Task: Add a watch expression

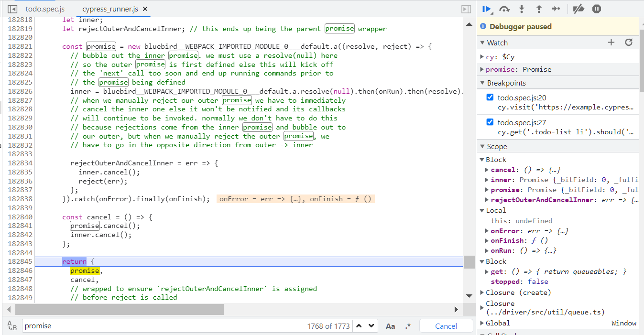Action: 611,43
